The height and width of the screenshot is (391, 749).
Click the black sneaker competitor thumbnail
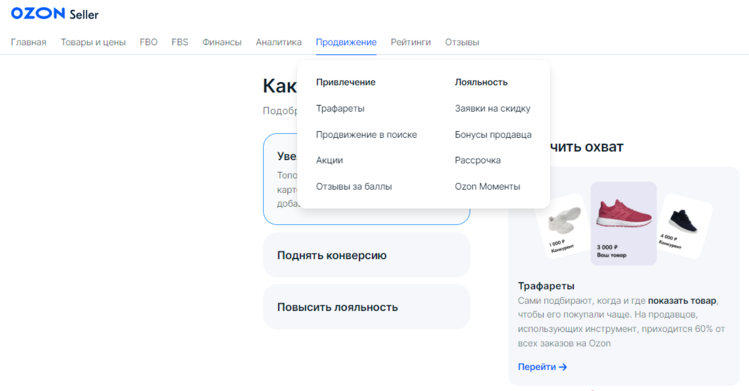[684, 226]
